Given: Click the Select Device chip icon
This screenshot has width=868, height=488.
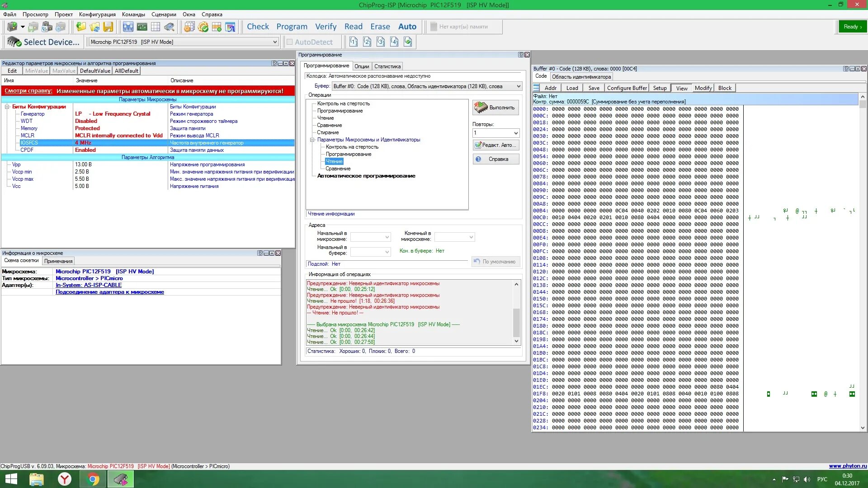Looking at the screenshot, I should 14,42.
